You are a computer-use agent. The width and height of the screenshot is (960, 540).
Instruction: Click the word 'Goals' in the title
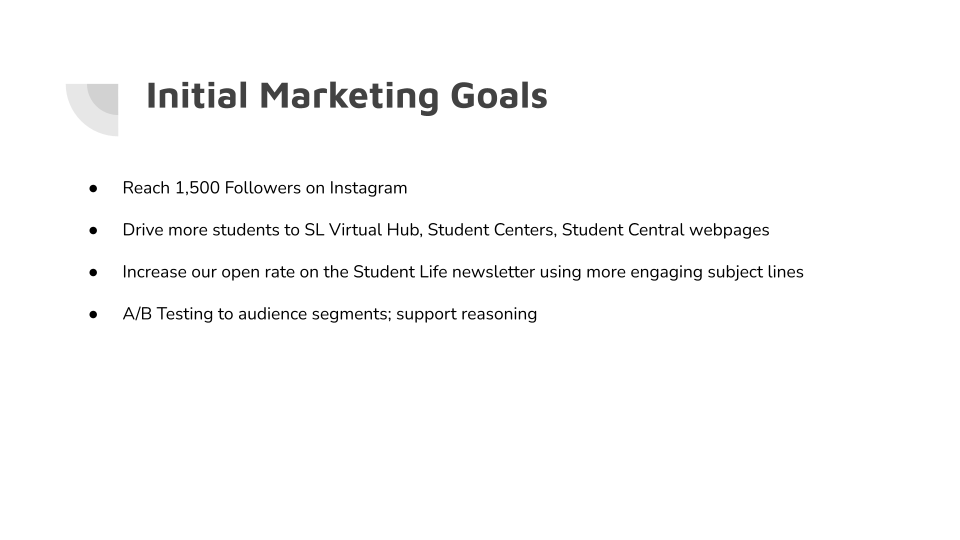pos(499,96)
